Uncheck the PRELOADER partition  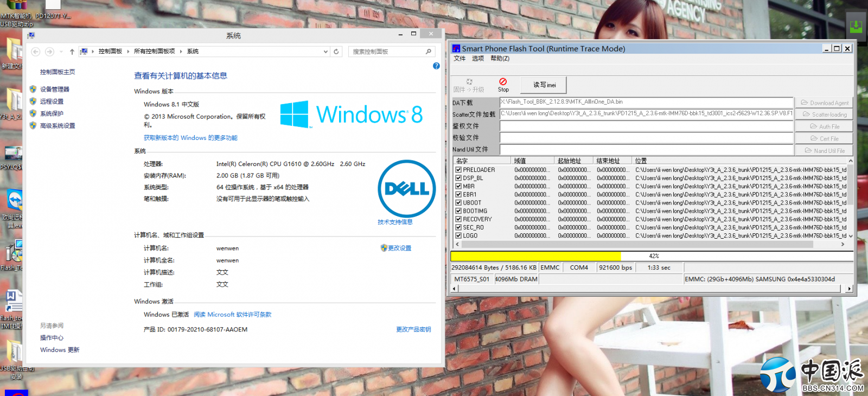[x=458, y=170]
